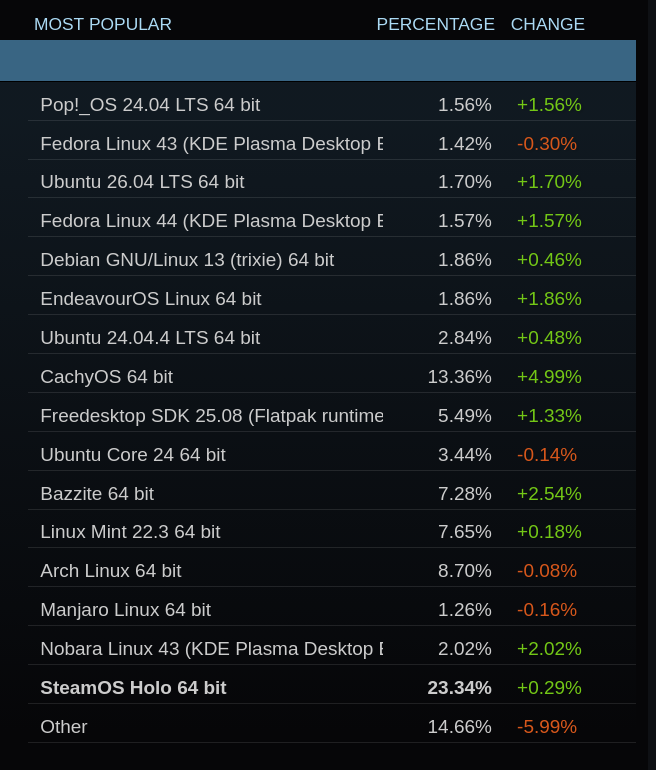Screen dimensions: 656x770
Task: Click the +2.54% change for Bazzite
Action: pos(549,494)
